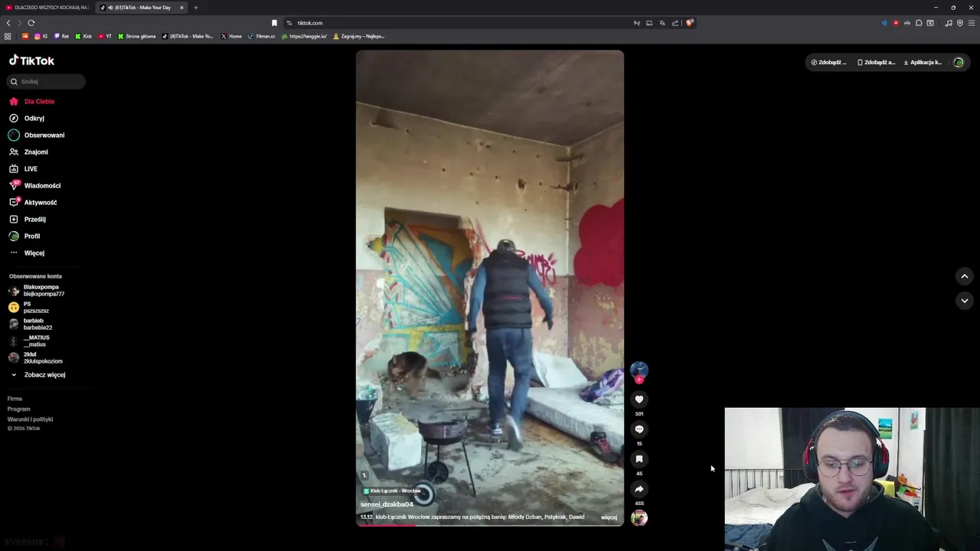The width and height of the screenshot is (980, 551).
Task: Go to the Odkryj section
Action: pos(27,118)
